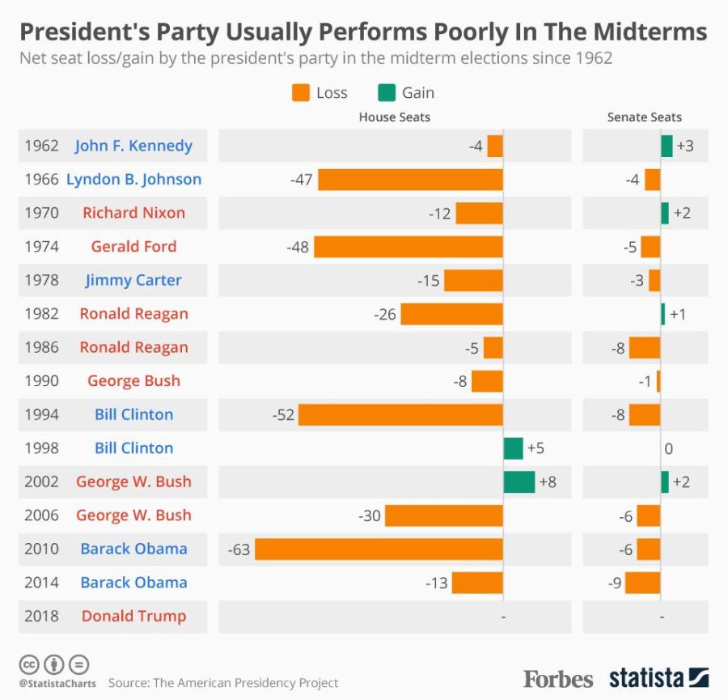Click the Creative Commons CC icon
The width and height of the screenshot is (728, 700).
29,665
